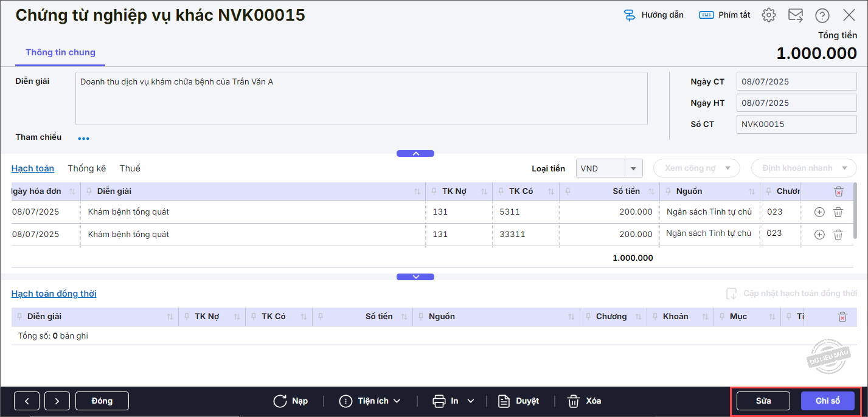This screenshot has height=417, width=868.
Task: Click the Số CT NVK00015 field
Action: pos(796,124)
